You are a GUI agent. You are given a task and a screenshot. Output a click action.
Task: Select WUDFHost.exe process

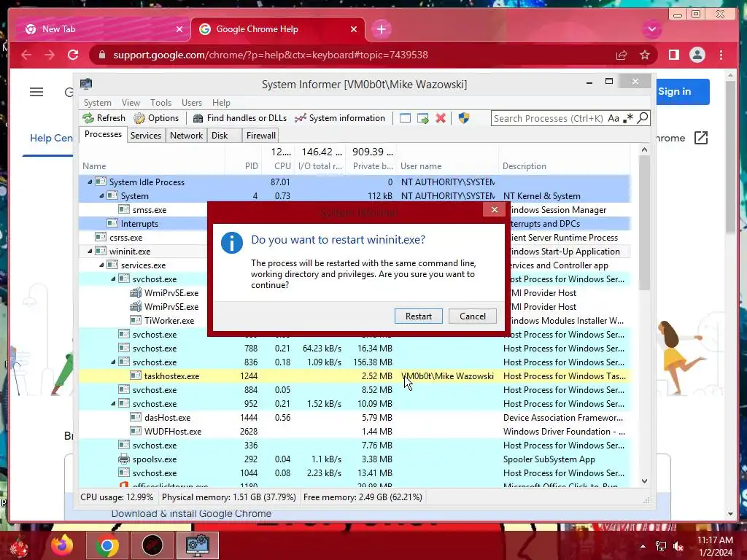coord(172,432)
